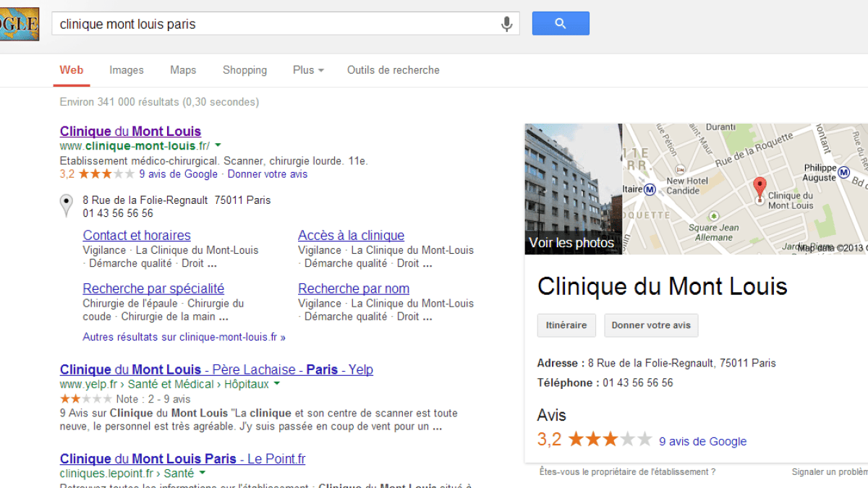Open the Le Point.fr result

point(182,458)
